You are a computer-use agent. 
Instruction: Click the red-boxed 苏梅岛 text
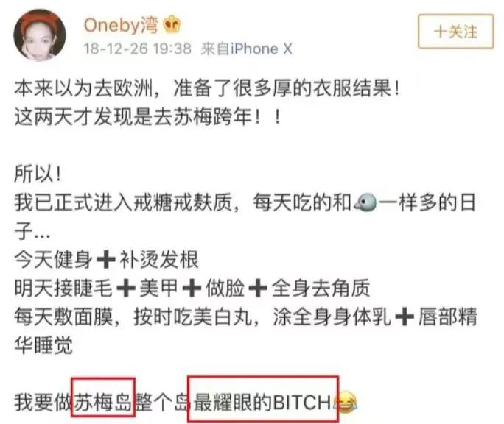103,401
